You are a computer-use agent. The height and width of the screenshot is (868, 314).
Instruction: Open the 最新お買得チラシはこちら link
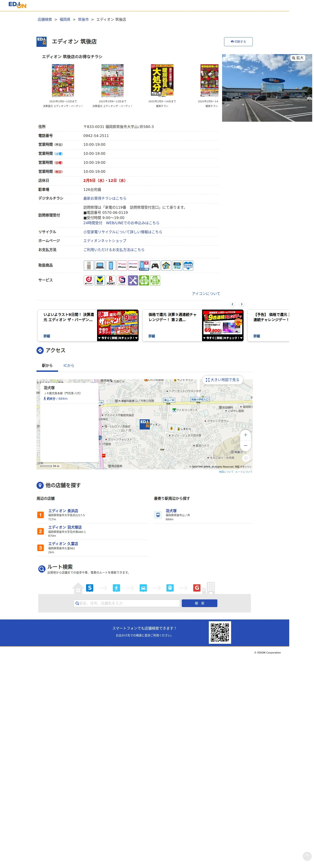point(105,199)
